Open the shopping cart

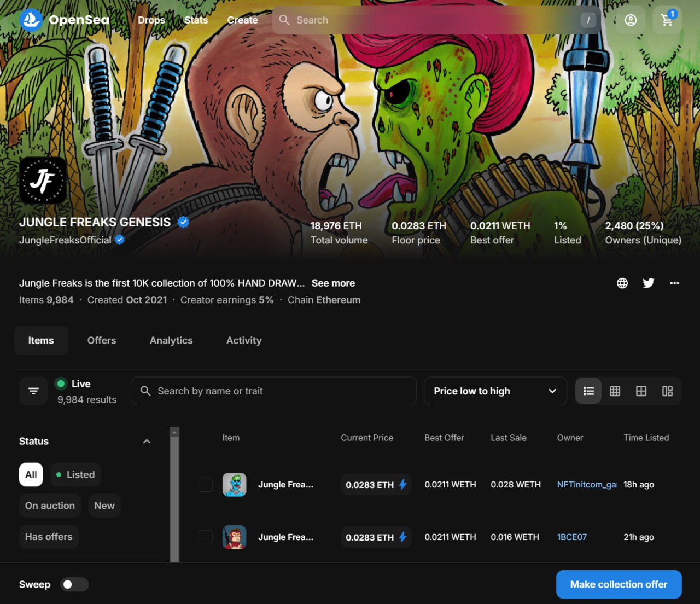coord(667,20)
